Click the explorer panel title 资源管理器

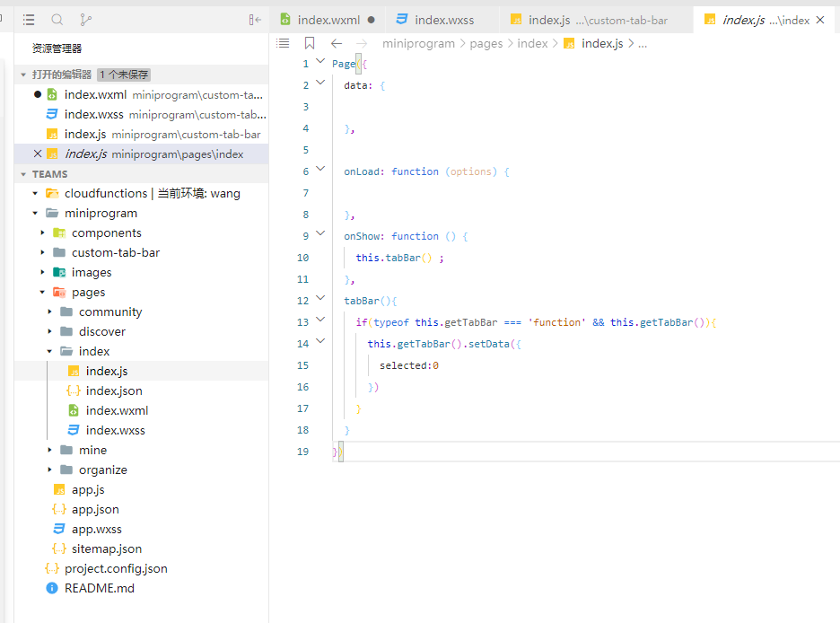pos(57,48)
